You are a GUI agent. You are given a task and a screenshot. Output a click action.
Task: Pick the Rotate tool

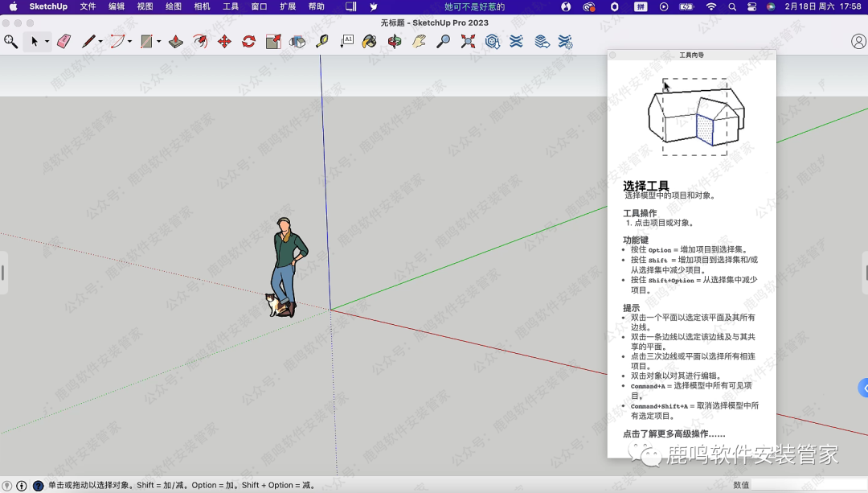point(248,41)
